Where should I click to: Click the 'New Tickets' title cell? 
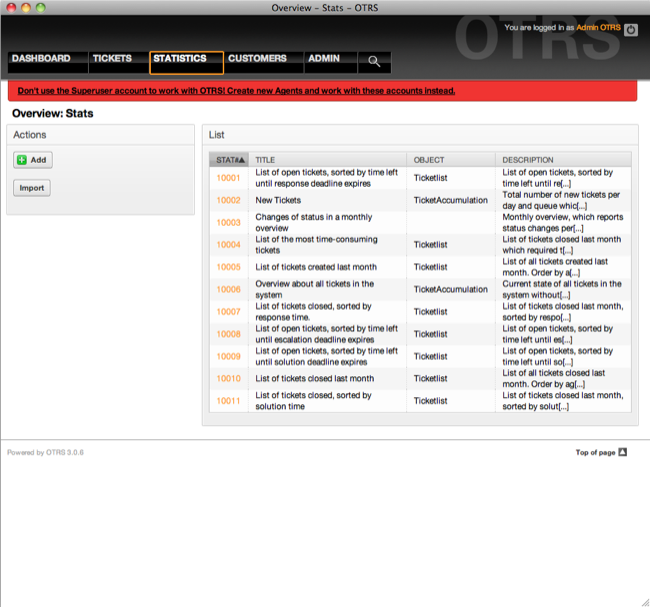278,200
